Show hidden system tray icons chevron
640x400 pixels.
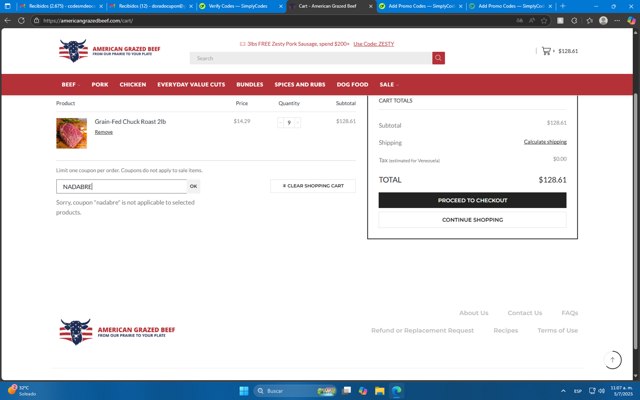coord(563,391)
